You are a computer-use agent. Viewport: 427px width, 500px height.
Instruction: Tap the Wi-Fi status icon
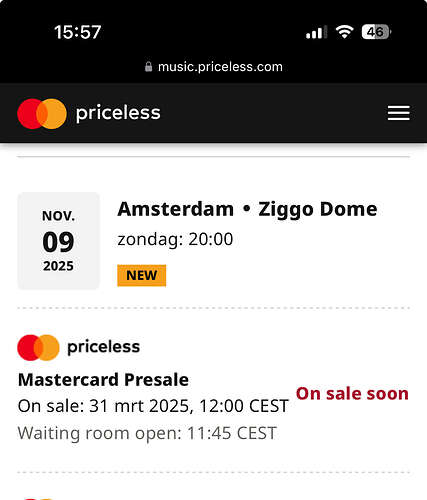coord(344,32)
